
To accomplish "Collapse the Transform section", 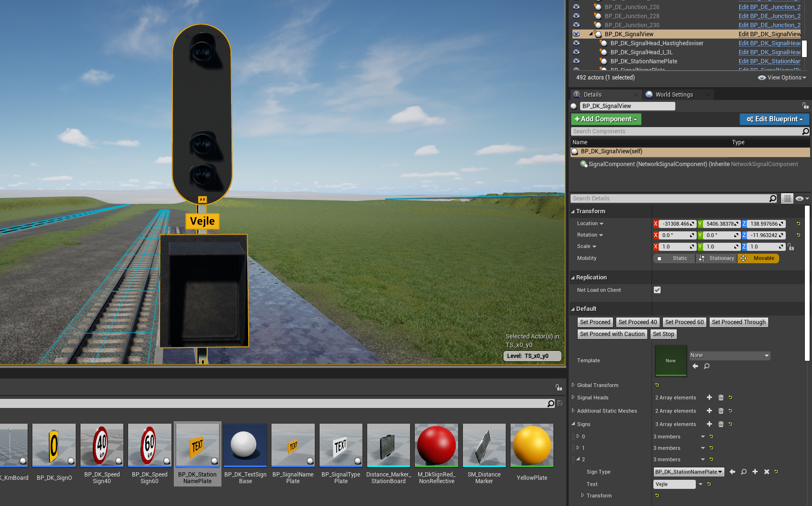I will point(573,211).
